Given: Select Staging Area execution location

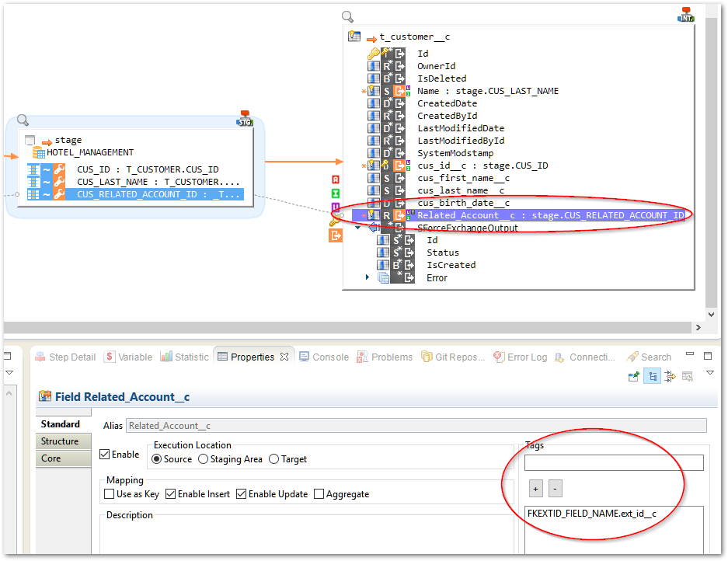Looking at the screenshot, I should point(204,459).
